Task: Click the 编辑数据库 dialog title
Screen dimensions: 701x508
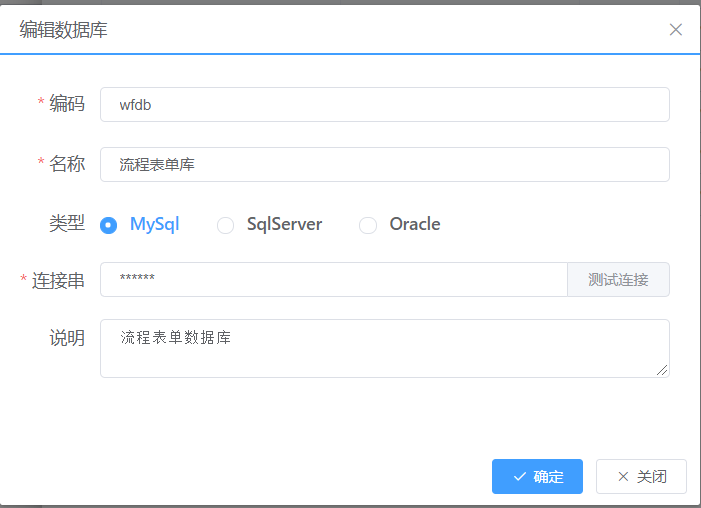Action: (63, 30)
